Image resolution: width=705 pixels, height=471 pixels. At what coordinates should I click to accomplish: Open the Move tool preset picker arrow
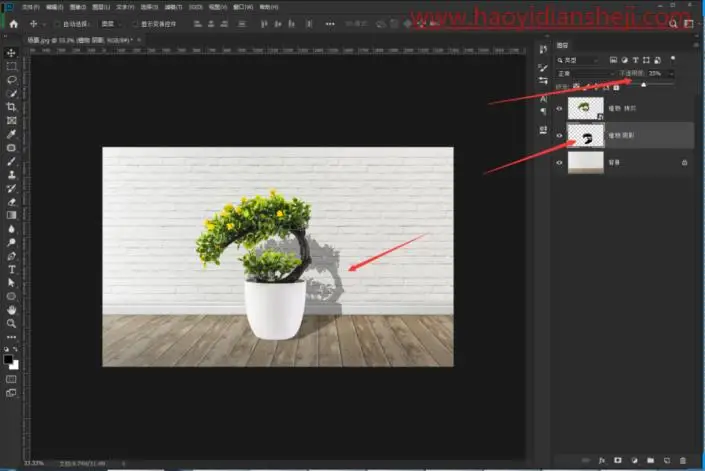44,24
